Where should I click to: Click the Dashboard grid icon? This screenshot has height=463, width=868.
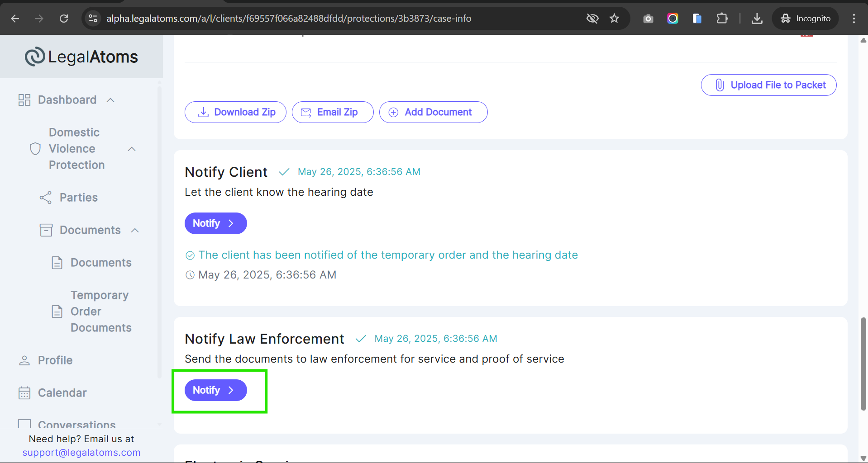(24, 100)
